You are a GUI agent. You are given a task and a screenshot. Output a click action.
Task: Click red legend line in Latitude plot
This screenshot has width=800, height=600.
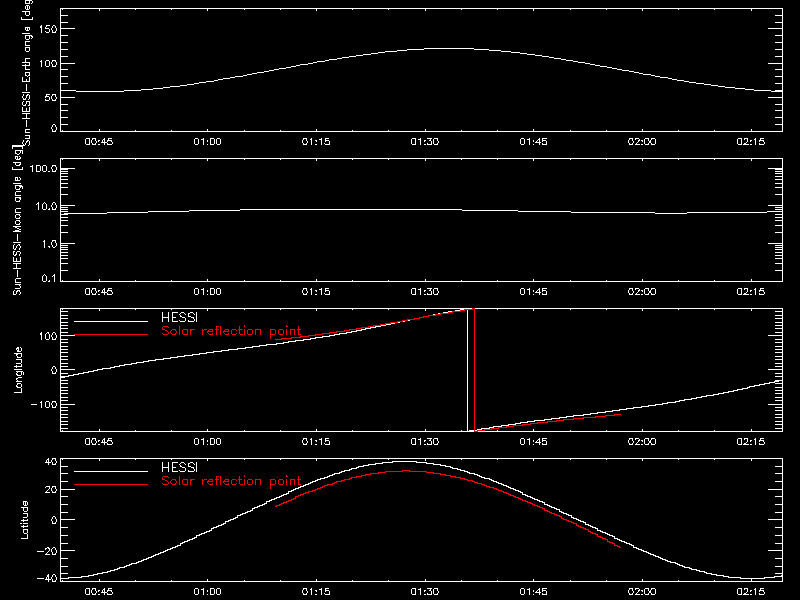click(111, 485)
